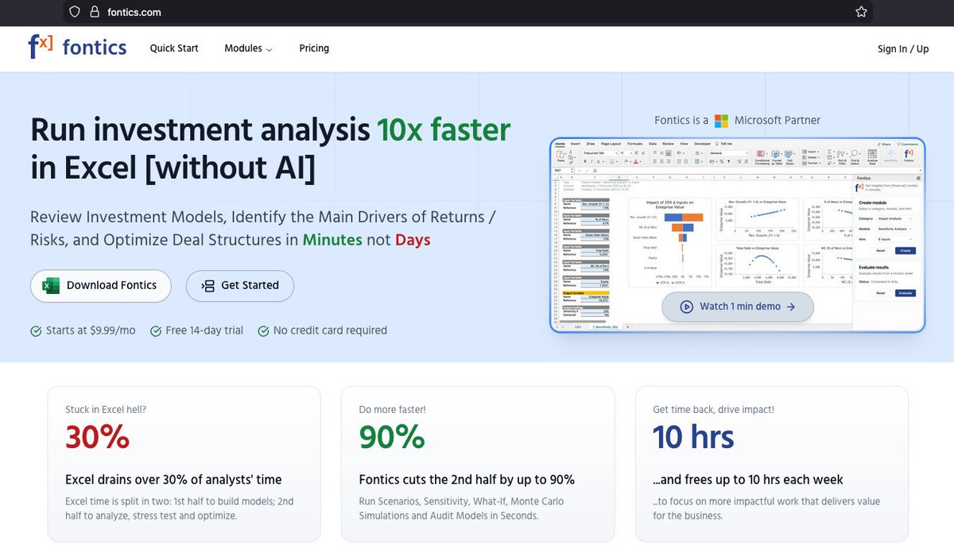Click the Get Started login arrow icon
Viewport: 954px width, 560px height.
pos(208,286)
